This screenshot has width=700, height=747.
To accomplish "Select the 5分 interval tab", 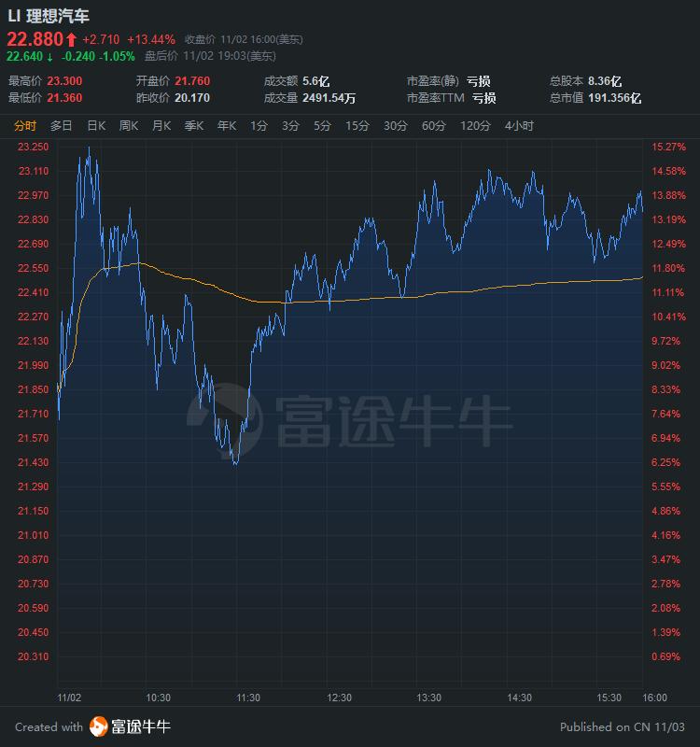I will [x=322, y=126].
